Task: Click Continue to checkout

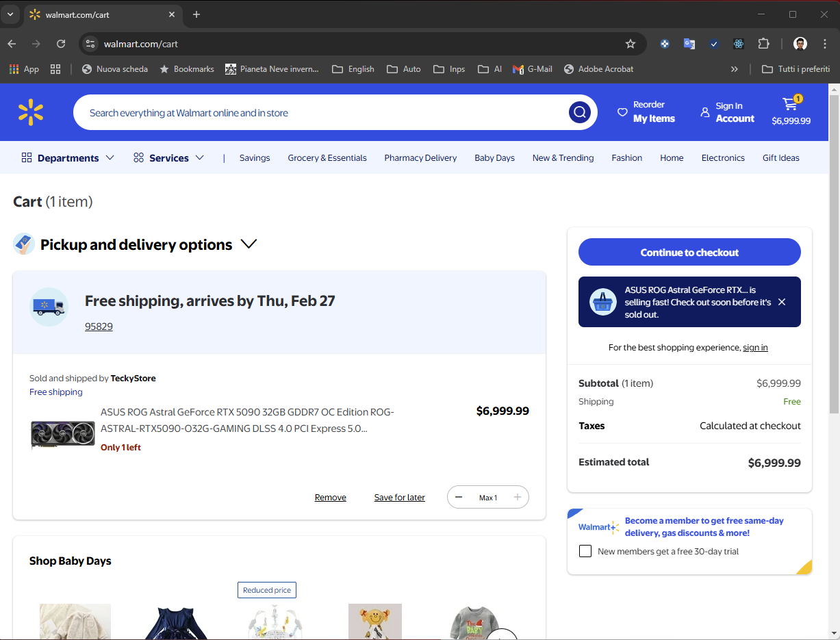Action: click(x=689, y=252)
